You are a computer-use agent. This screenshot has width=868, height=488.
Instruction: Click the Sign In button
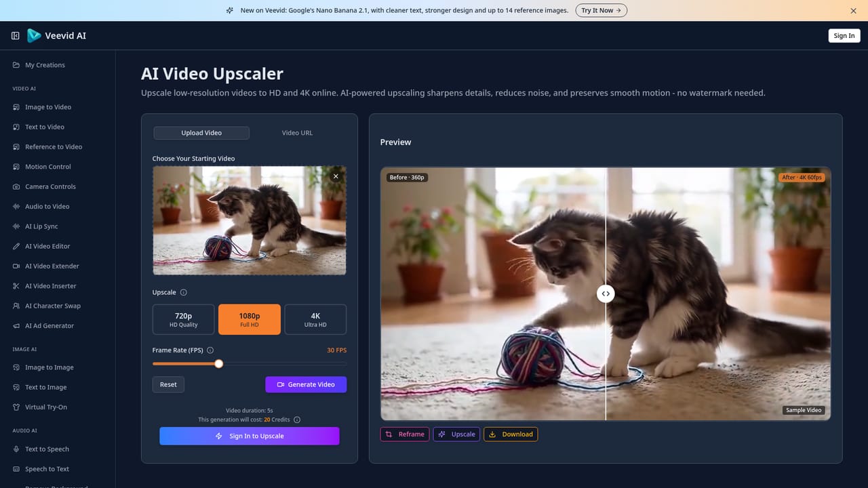pyautogui.click(x=844, y=36)
